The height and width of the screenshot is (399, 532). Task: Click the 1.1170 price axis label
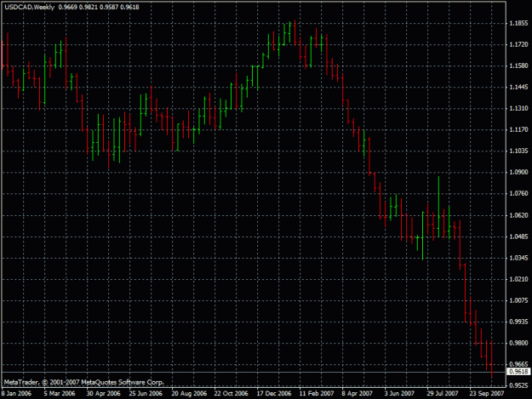[518, 129]
